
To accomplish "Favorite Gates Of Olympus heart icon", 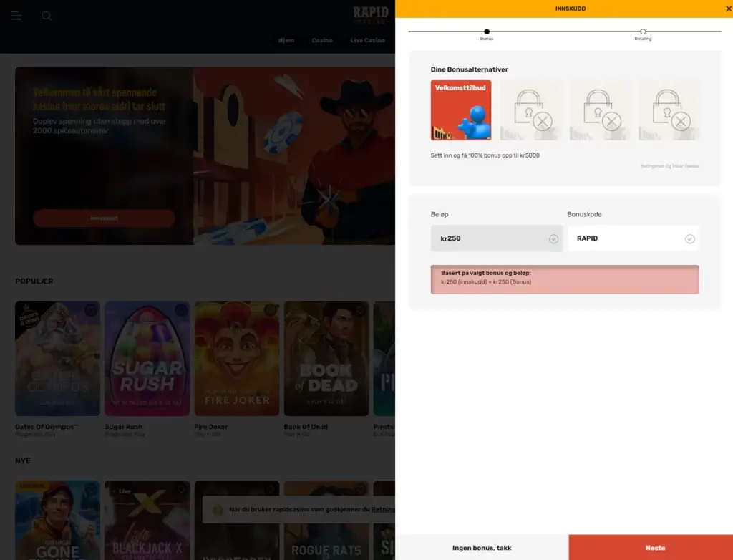I will tap(91, 309).
